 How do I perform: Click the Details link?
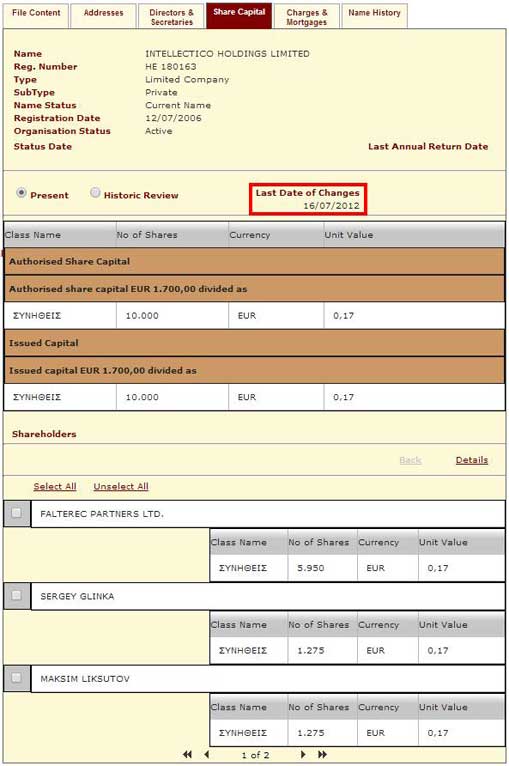click(x=472, y=460)
